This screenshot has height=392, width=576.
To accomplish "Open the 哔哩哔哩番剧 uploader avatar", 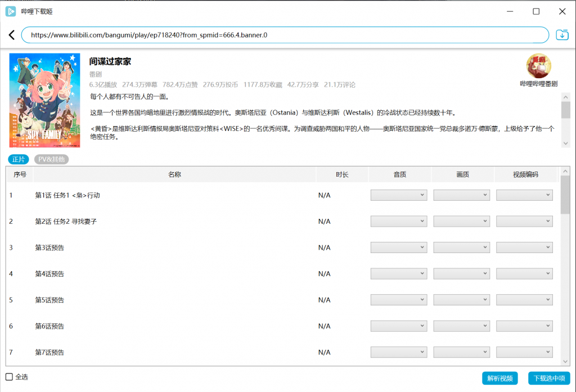I will coord(538,66).
